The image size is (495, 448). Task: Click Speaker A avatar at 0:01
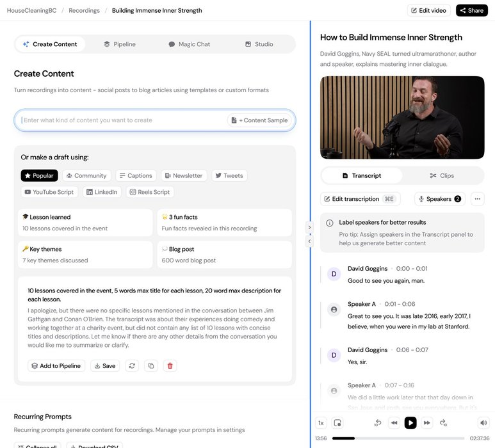pos(334,310)
